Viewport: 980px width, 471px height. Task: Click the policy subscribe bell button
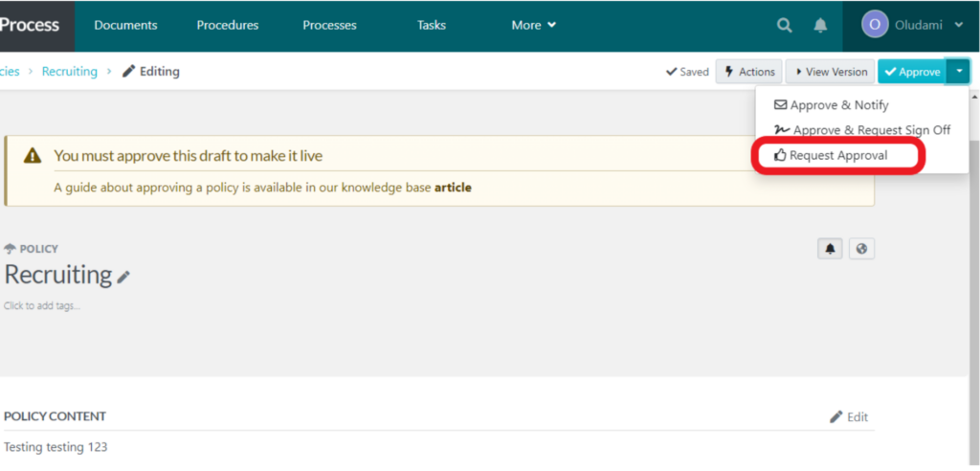[x=830, y=249]
